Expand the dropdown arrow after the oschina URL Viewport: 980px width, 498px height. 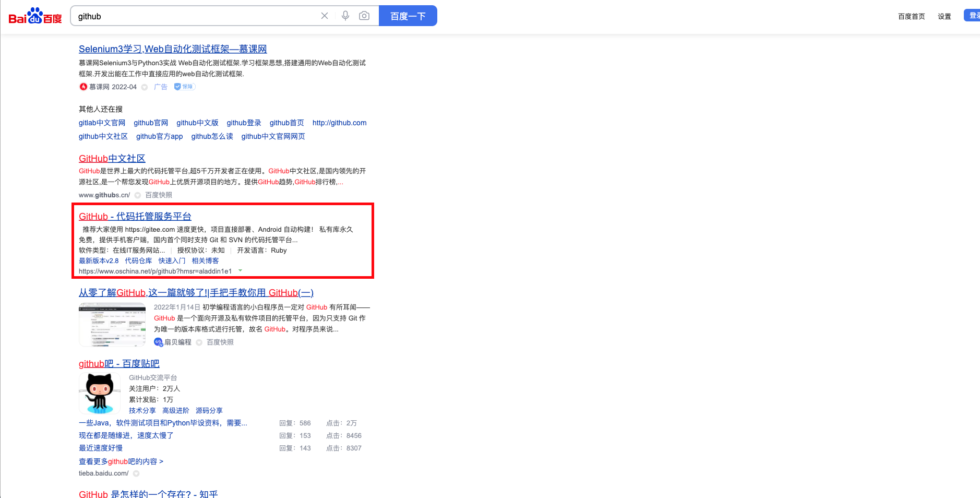coord(240,270)
